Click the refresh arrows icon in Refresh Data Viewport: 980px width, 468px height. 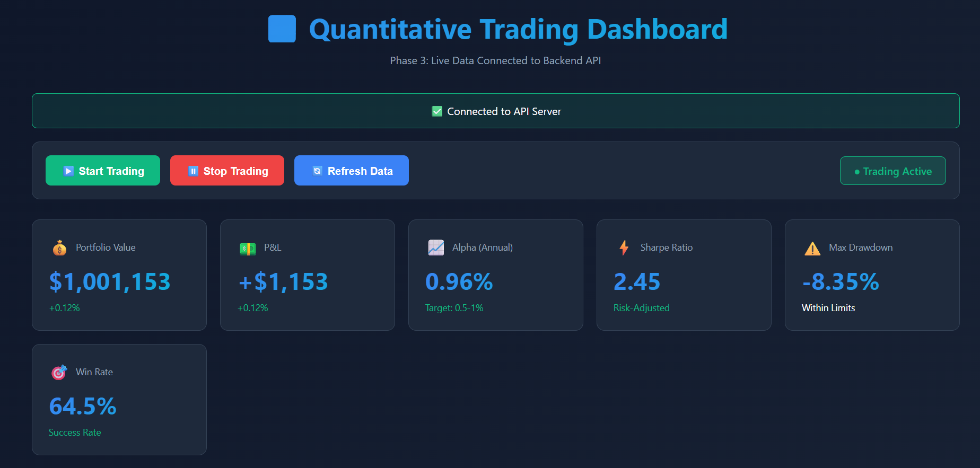[x=317, y=171]
